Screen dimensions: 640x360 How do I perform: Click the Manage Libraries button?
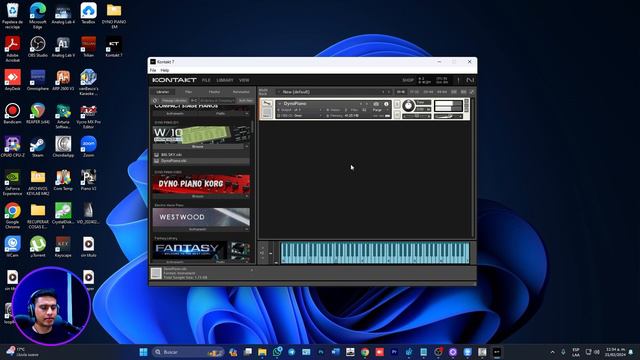coord(174,100)
